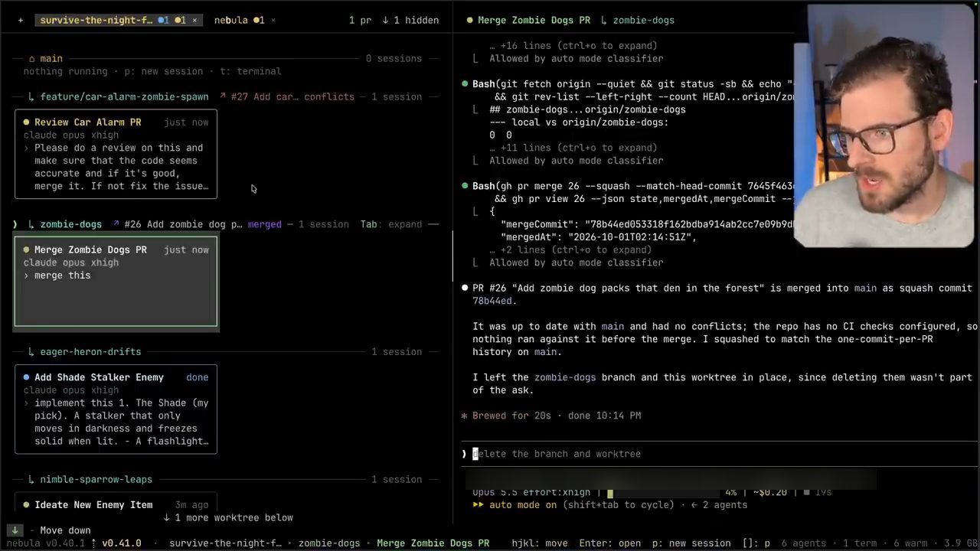Click the prompt field with 'delete the branch and worktree'
The height and width of the screenshot is (551, 980).
point(720,454)
